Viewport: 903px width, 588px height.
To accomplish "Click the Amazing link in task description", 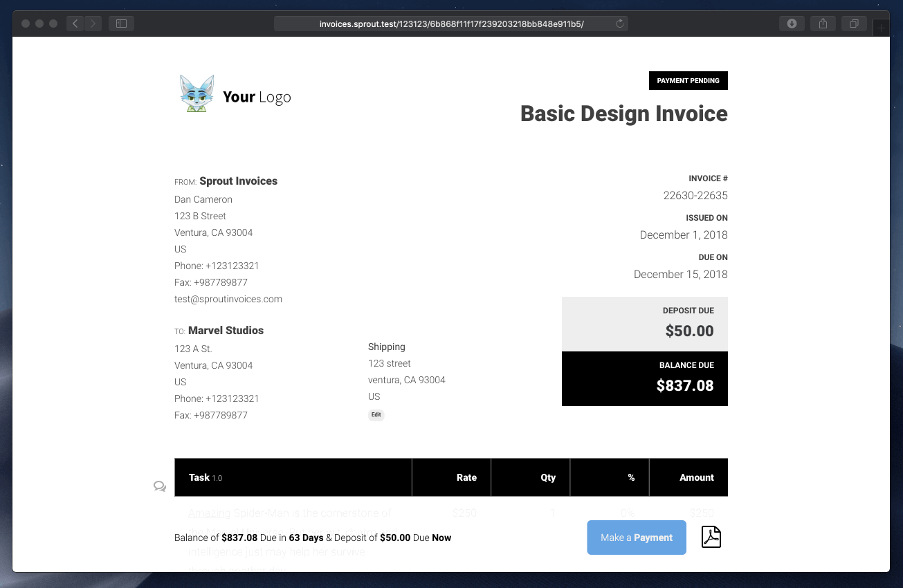I will point(209,513).
